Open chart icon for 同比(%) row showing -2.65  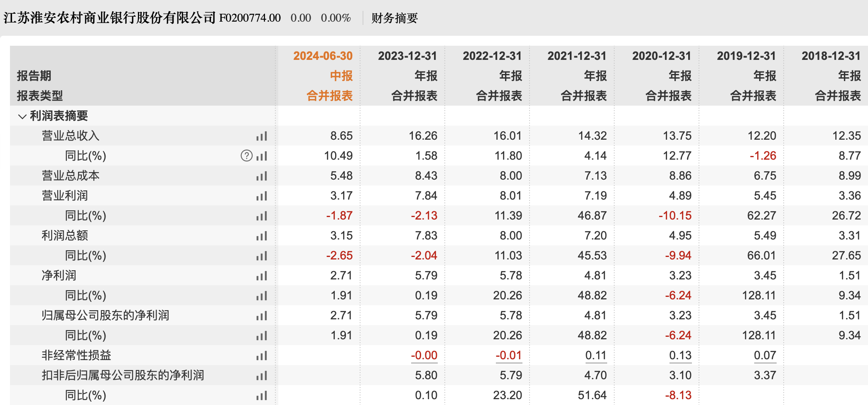click(262, 256)
